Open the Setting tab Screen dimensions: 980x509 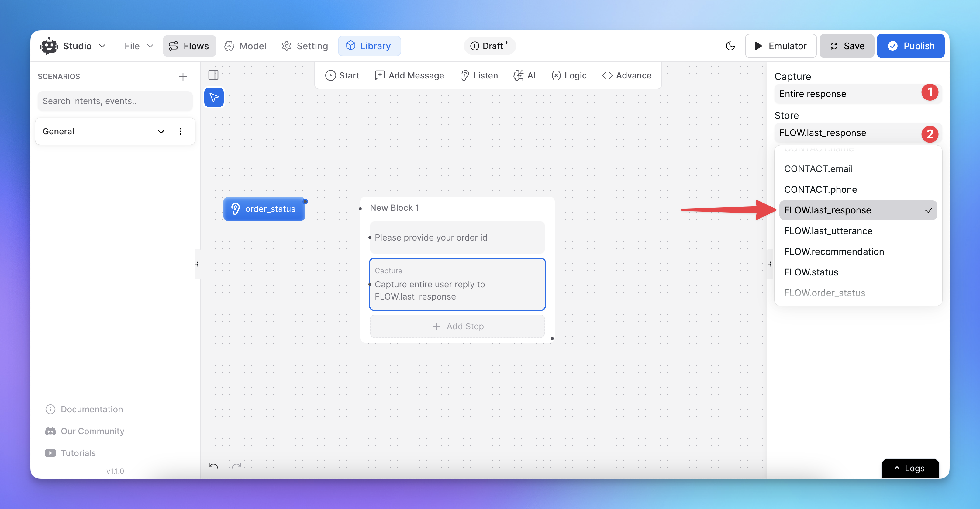[305, 46]
